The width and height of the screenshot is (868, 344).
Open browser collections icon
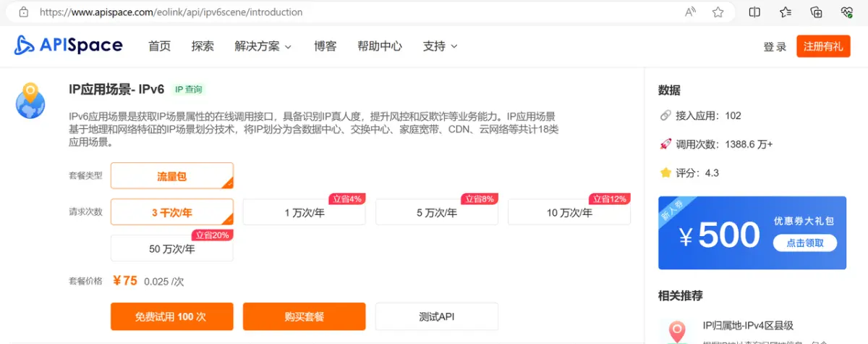(x=817, y=12)
